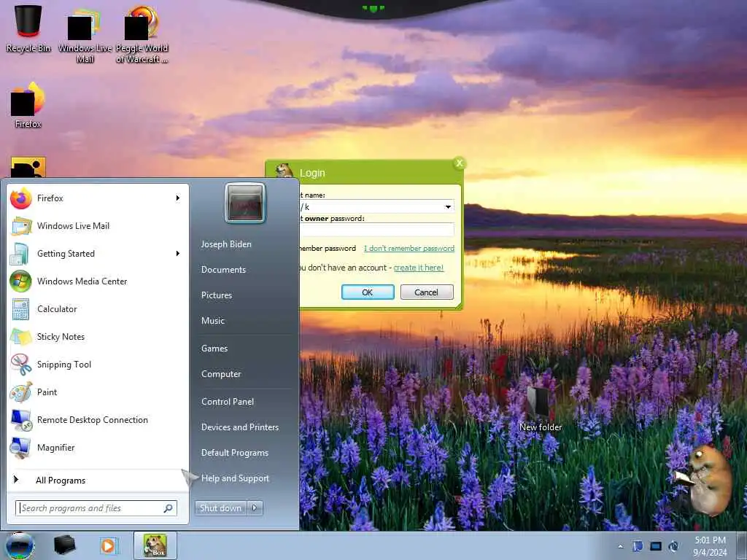
Task: Open Shut down options arrow
Action: click(x=255, y=508)
